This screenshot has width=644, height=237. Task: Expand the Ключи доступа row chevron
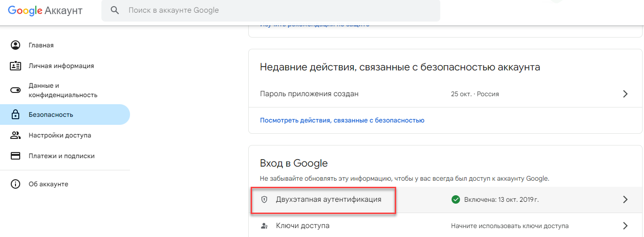tap(625, 226)
